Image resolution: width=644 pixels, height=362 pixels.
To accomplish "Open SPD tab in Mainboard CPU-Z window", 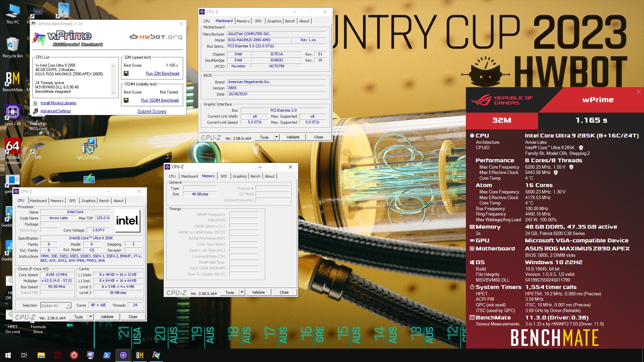I will 258,21.
